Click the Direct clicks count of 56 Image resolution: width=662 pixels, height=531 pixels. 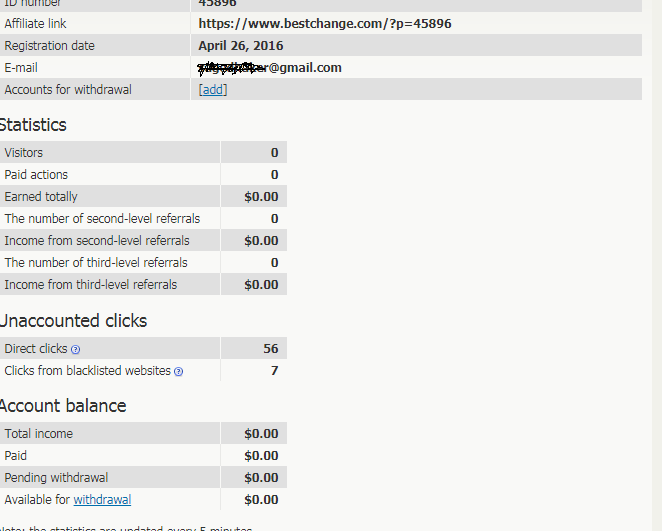tap(271, 349)
